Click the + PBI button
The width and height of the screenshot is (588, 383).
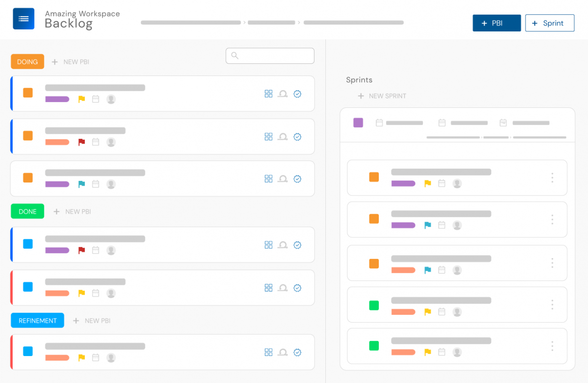pyautogui.click(x=496, y=23)
